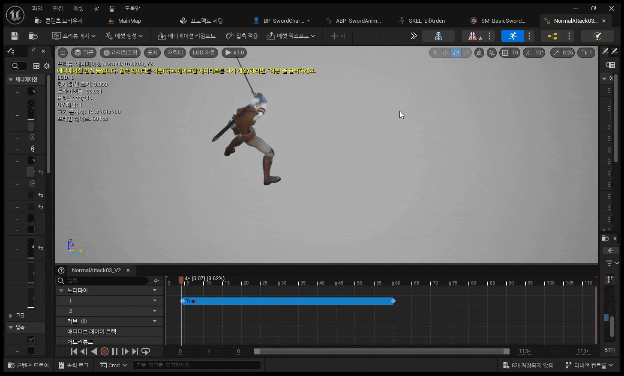Open the LOD Auto viewport button
Screen dimensions: 624x376
[203, 53]
